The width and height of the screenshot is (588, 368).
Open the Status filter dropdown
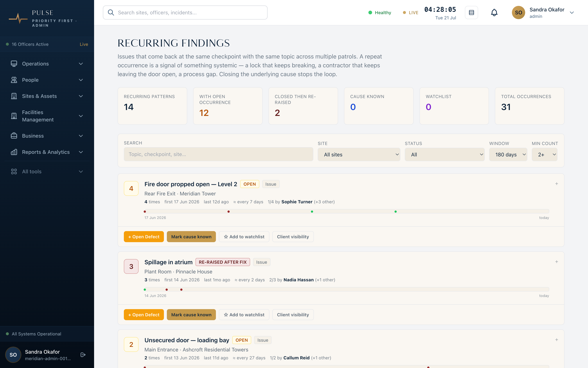[x=445, y=155]
